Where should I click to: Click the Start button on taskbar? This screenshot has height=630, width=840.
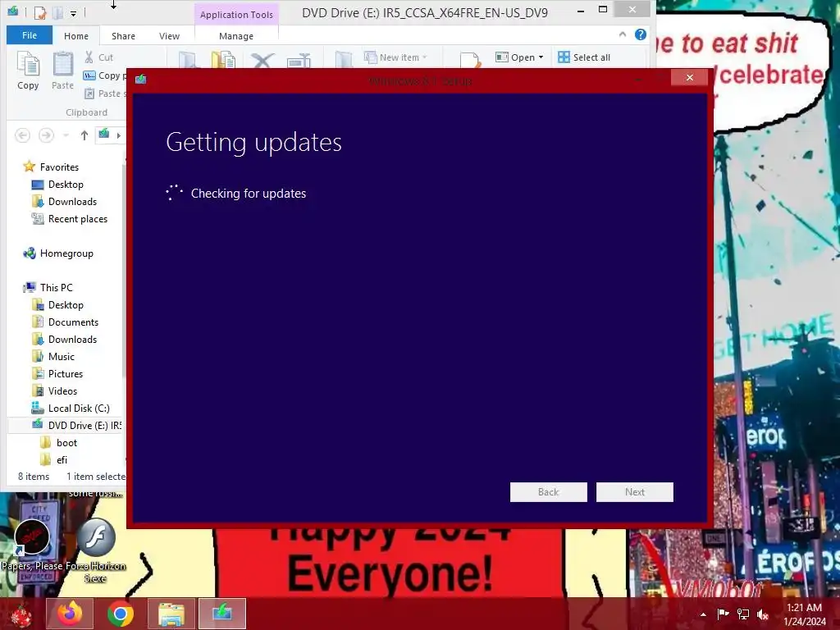tap(21, 614)
